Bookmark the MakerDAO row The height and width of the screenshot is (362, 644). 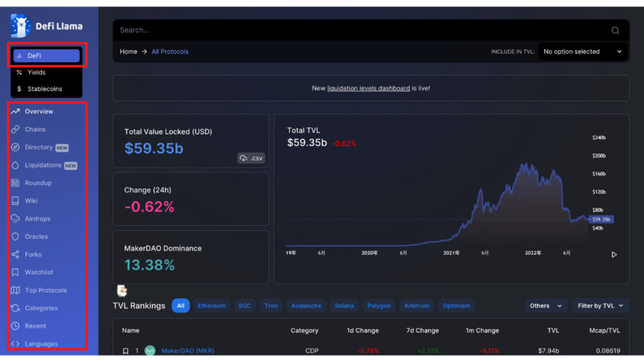pyautogui.click(x=126, y=351)
